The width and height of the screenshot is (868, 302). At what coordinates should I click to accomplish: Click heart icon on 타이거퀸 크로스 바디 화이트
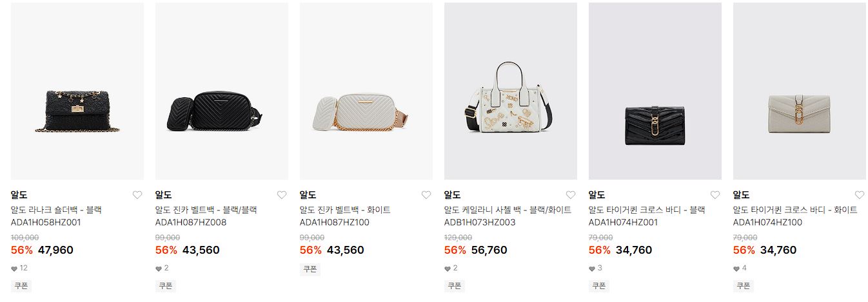point(860,195)
